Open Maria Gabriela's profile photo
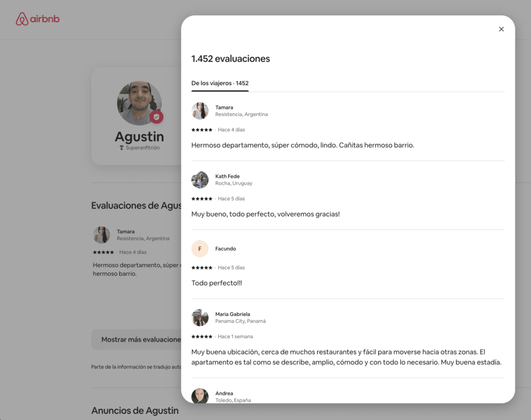The height and width of the screenshot is (420, 531). pyautogui.click(x=200, y=317)
